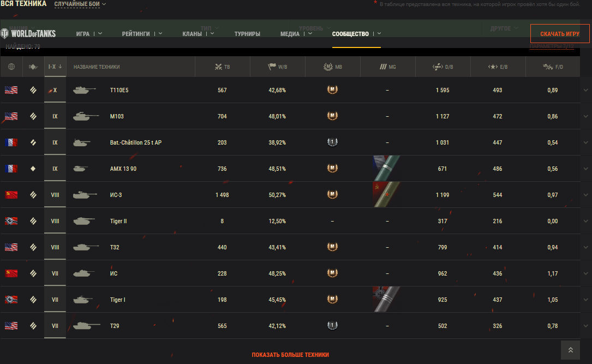Click the 50,27% win rate in ИС-3 row
592x364 pixels.
click(x=278, y=195)
